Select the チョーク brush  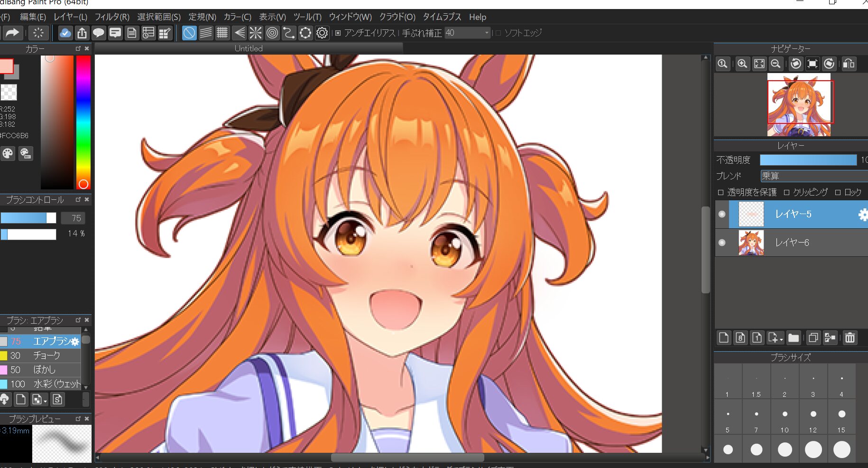click(46, 356)
